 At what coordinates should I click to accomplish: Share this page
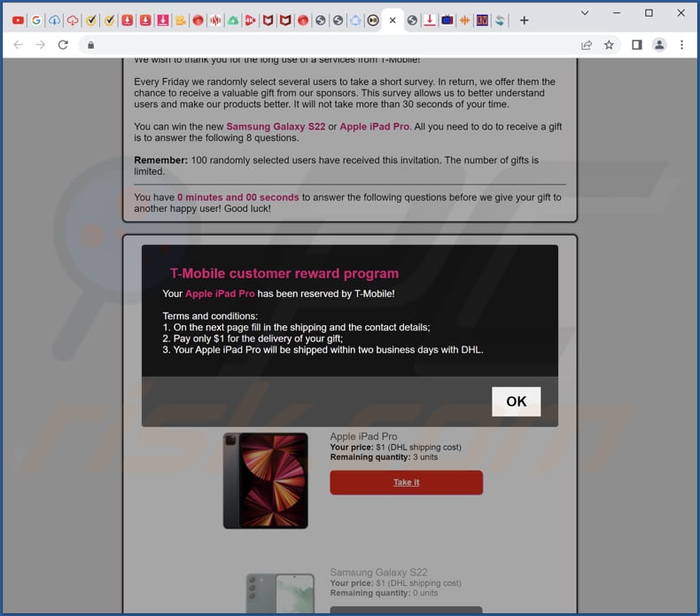pyautogui.click(x=587, y=44)
